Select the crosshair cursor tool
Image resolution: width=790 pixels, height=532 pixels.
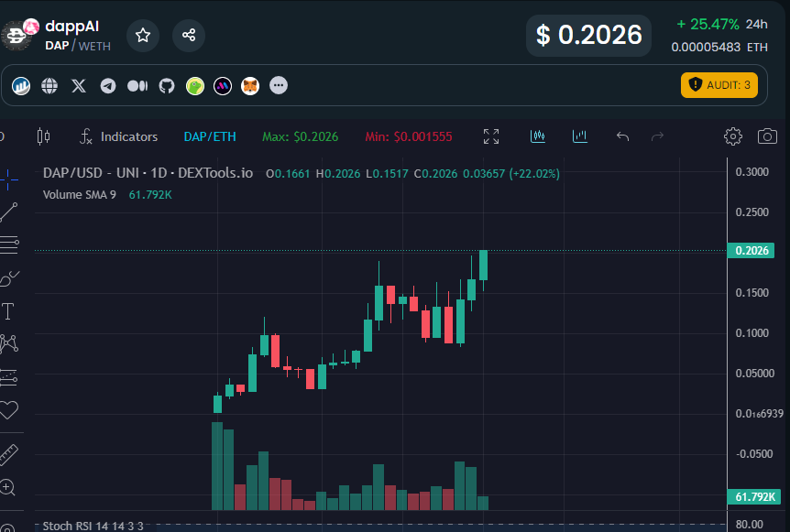point(8,179)
